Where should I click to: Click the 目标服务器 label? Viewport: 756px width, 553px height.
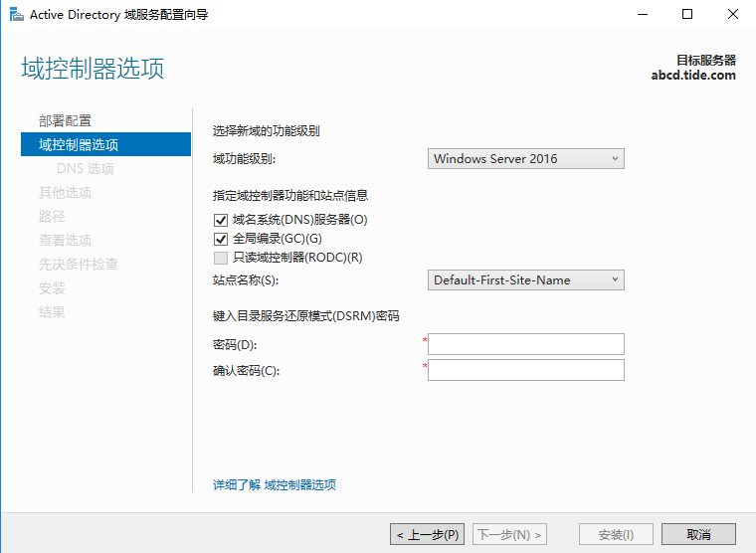click(706, 61)
